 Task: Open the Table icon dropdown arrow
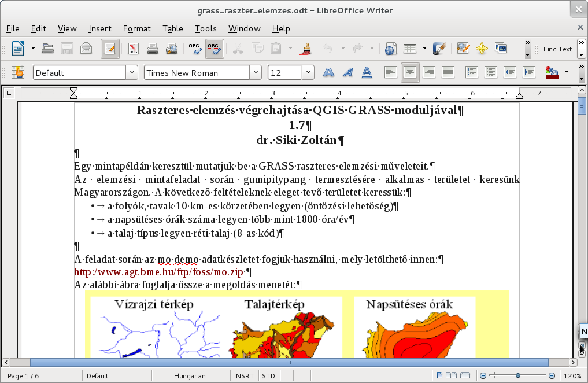pyautogui.click(x=424, y=49)
